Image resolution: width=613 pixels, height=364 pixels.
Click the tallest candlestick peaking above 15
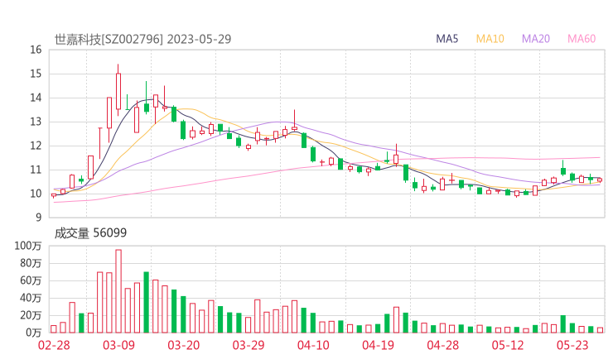(118, 91)
